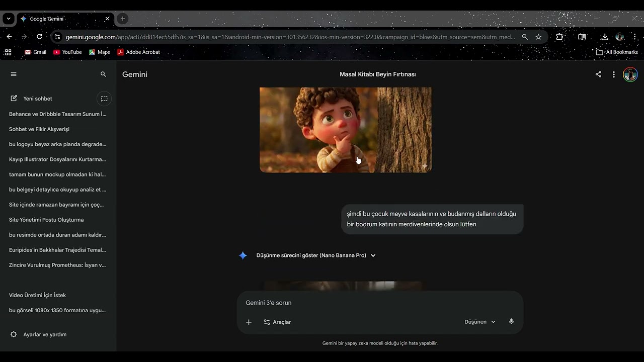Image resolution: width=644 pixels, height=362 pixels.
Task: Open chat 'bu resimde ortada duran adamı kaldır'
Action: pyautogui.click(x=58, y=235)
